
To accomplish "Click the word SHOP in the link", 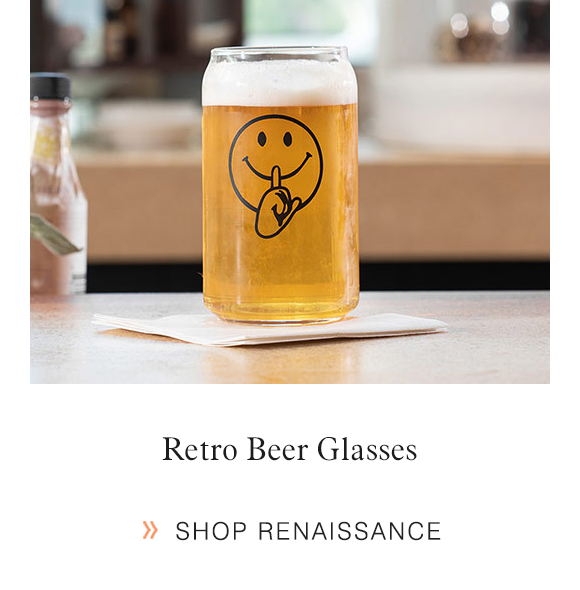I will [x=211, y=531].
